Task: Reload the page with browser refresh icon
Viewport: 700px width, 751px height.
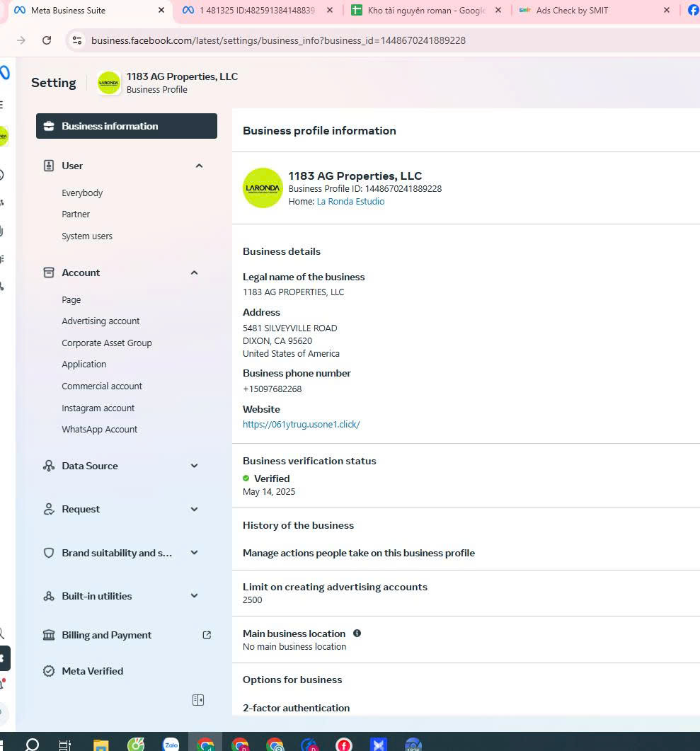Action: [x=47, y=40]
